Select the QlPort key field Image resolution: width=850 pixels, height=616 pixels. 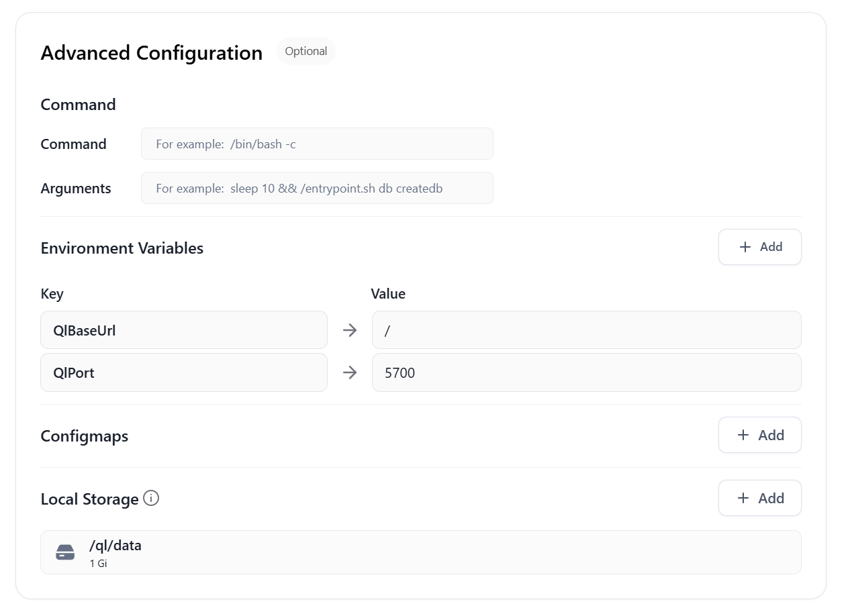[x=183, y=372]
